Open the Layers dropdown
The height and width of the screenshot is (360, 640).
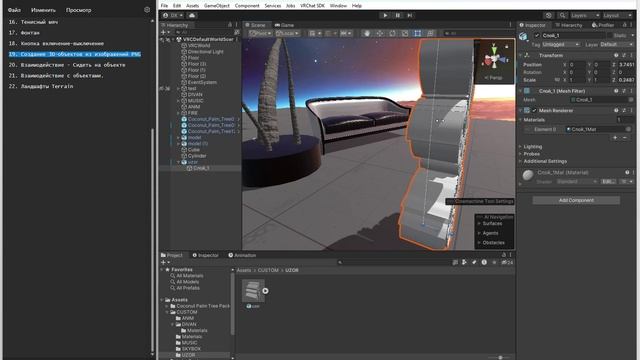coord(585,15)
